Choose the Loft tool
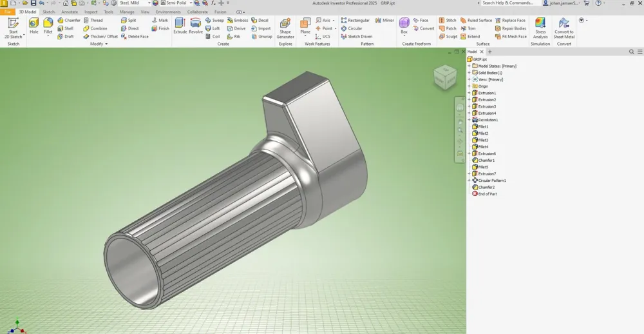 (x=213, y=28)
